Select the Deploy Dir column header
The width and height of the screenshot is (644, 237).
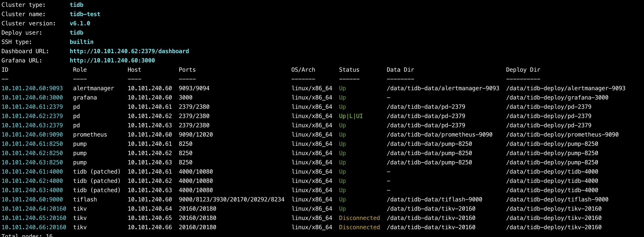point(523,70)
